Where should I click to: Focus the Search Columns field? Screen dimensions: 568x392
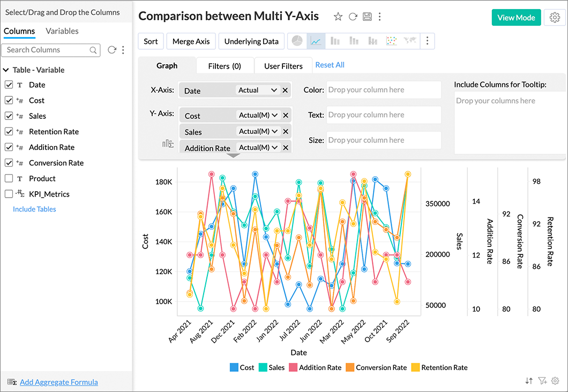coord(51,50)
